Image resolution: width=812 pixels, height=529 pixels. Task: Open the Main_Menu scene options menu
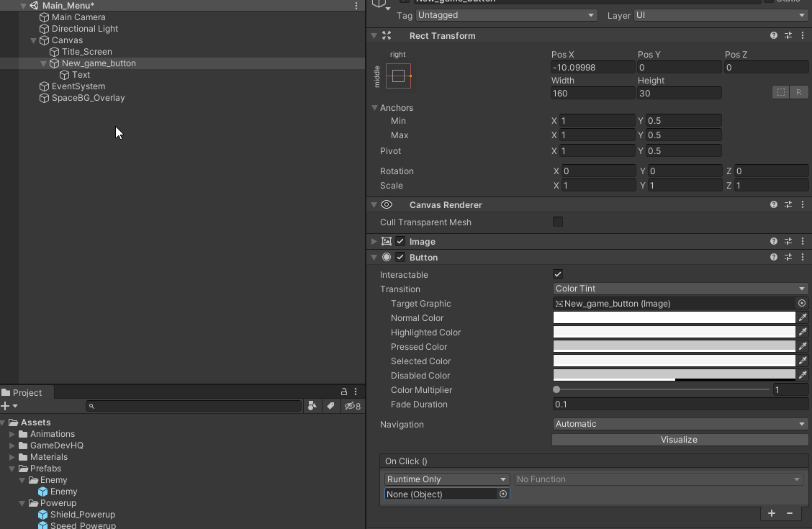click(356, 6)
